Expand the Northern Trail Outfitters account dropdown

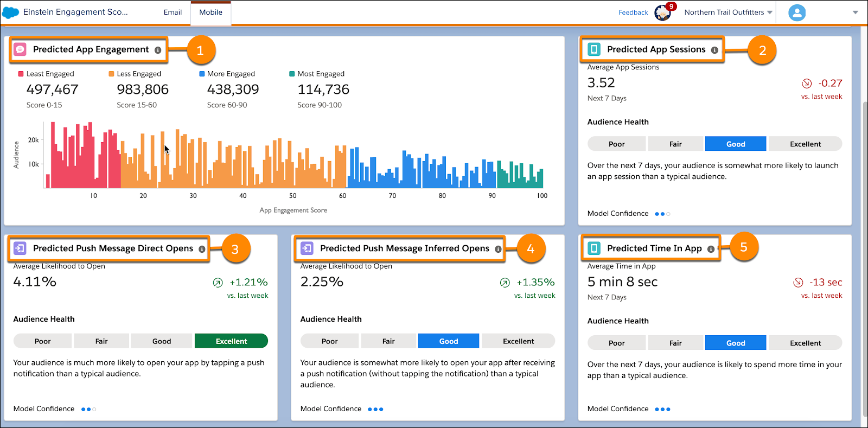pos(728,12)
